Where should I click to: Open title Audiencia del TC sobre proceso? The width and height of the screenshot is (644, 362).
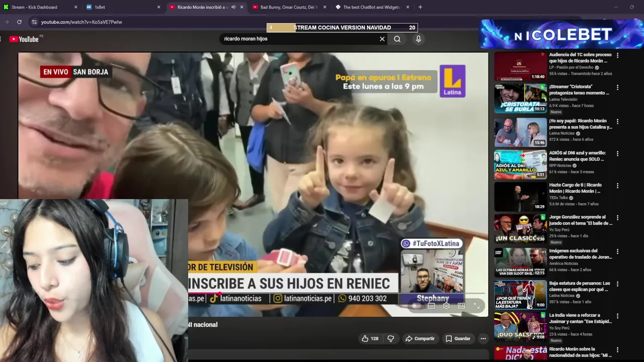tap(580, 57)
